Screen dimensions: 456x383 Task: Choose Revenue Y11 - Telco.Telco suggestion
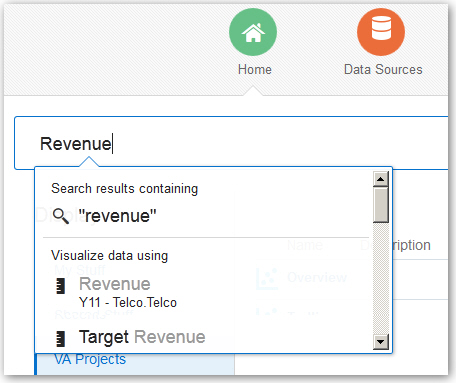tap(128, 292)
